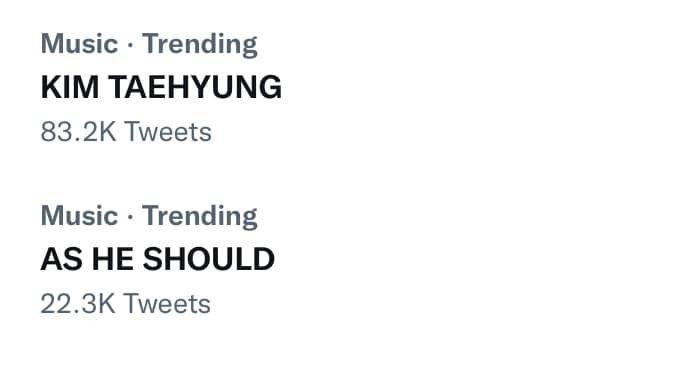Click the word SHOULD in the second trend

click(209, 259)
